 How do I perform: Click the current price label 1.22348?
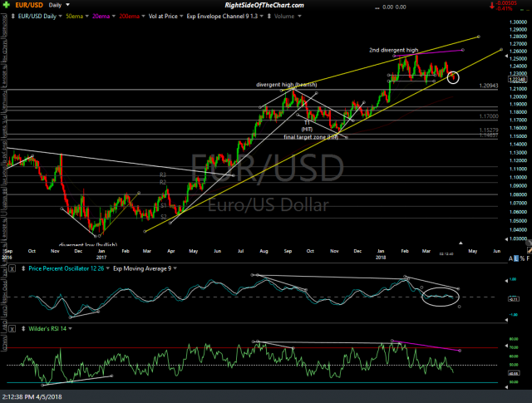pos(517,80)
